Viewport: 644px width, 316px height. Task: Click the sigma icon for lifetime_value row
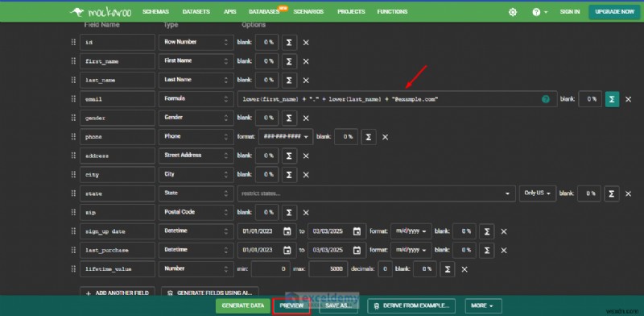point(448,269)
